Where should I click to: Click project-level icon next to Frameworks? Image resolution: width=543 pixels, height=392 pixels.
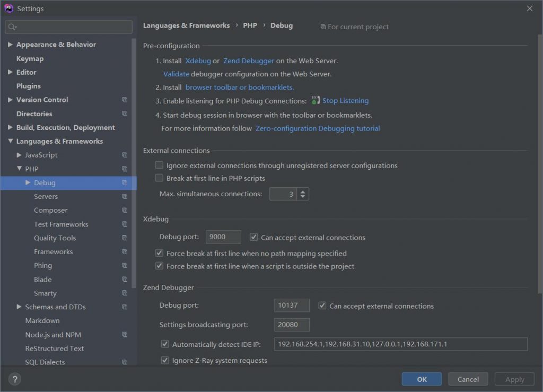pyautogui.click(x=125, y=252)
